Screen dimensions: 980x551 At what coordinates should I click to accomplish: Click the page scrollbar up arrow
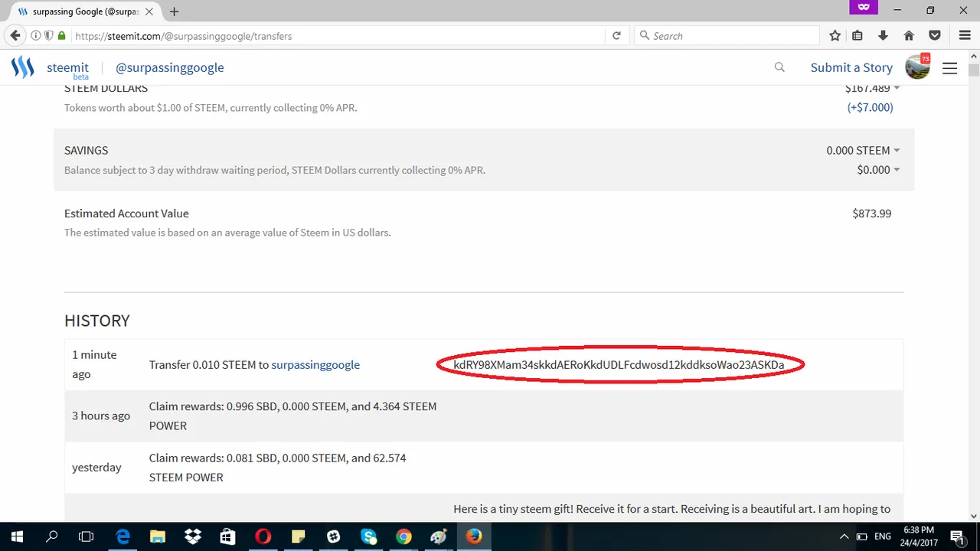click(973, 56)
